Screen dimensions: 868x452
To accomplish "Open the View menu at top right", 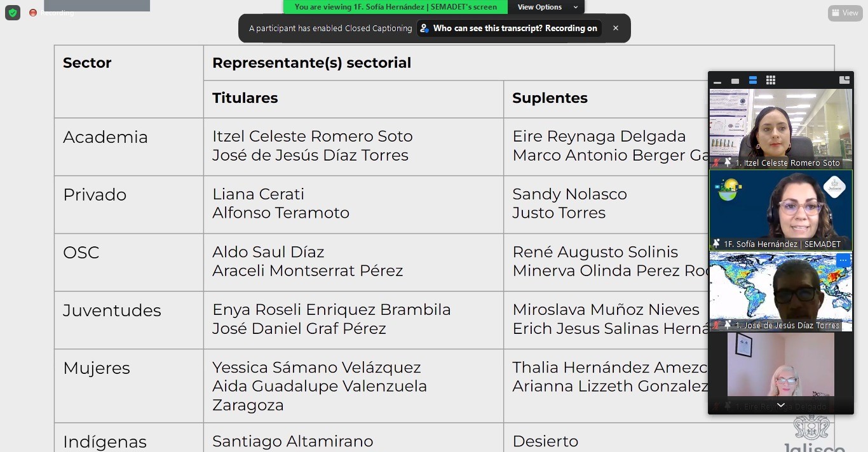I will coord(845,13).
